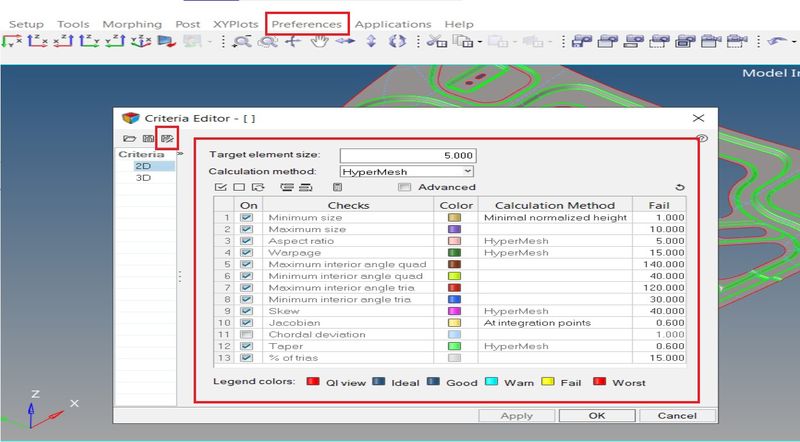
Task: Click the isometric XYZ view icon
Action: (141, 41)
